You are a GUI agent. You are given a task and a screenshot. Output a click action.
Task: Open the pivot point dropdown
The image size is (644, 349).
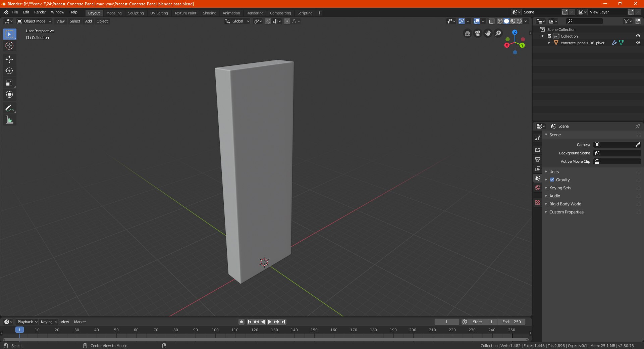click(258, 21)
